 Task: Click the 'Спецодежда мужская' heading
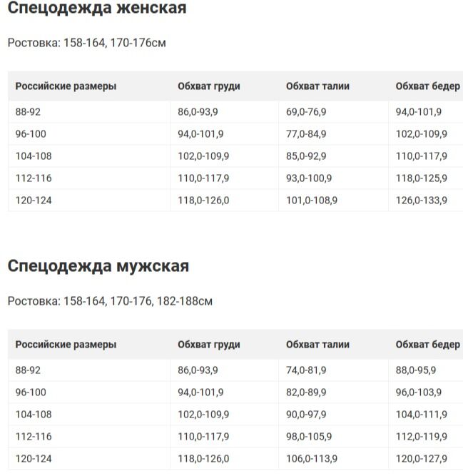pos(98,266)
